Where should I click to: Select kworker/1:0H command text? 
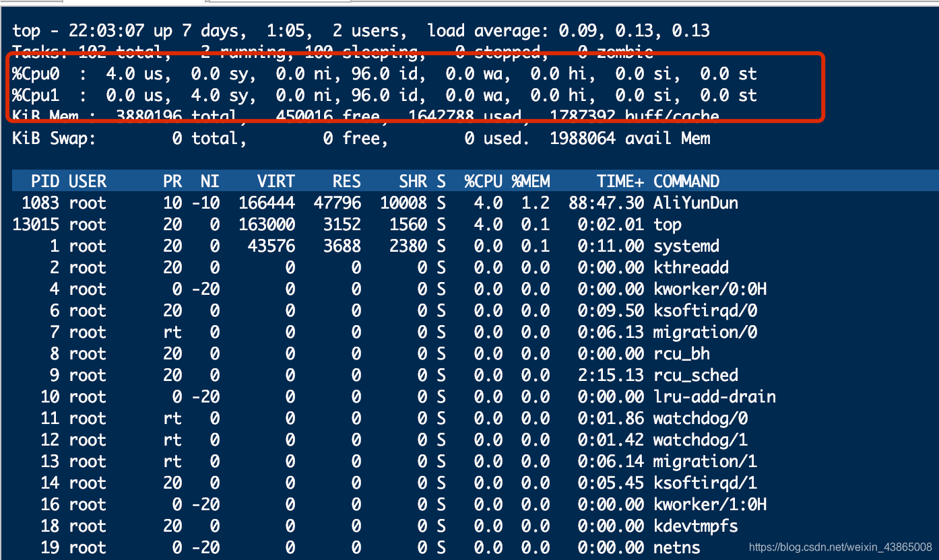(710, 504)
